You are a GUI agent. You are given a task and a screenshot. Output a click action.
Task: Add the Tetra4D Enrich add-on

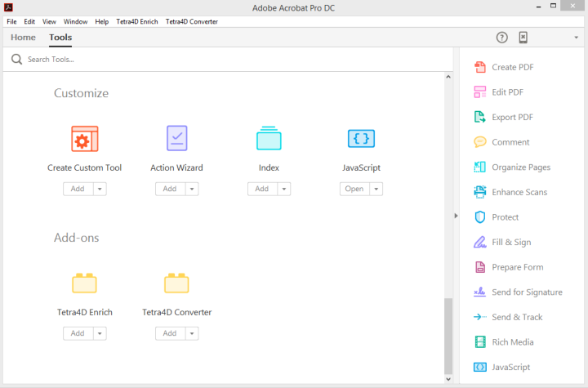tap(78, 333)
